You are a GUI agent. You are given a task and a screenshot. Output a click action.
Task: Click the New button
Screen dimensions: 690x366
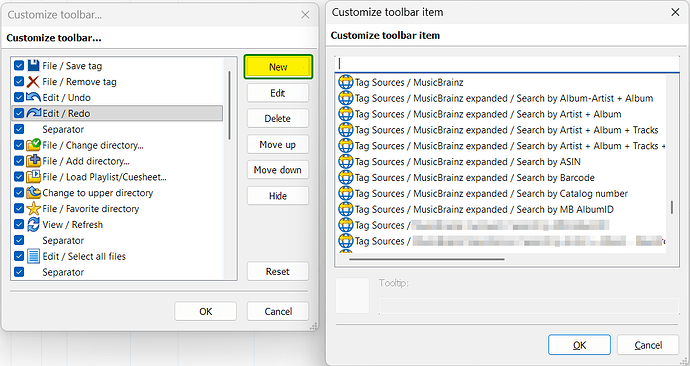[x=278, y=67]
